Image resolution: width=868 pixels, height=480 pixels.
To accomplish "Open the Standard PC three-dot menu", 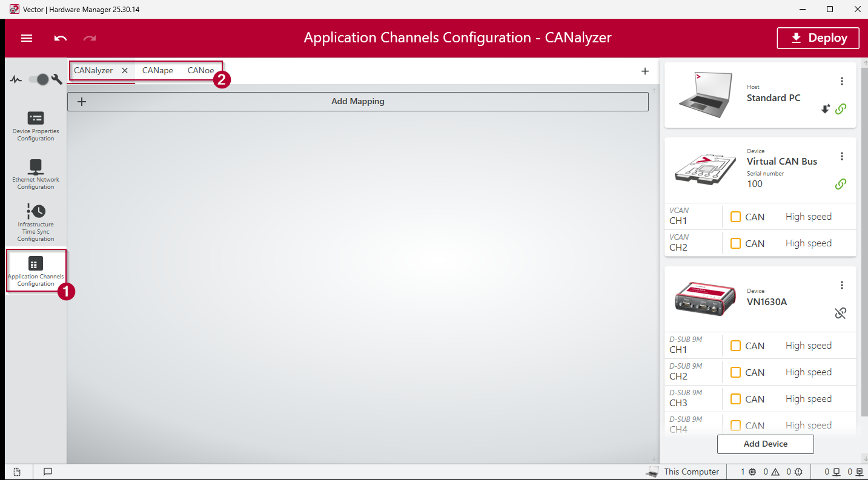I will tap(841, 81).
